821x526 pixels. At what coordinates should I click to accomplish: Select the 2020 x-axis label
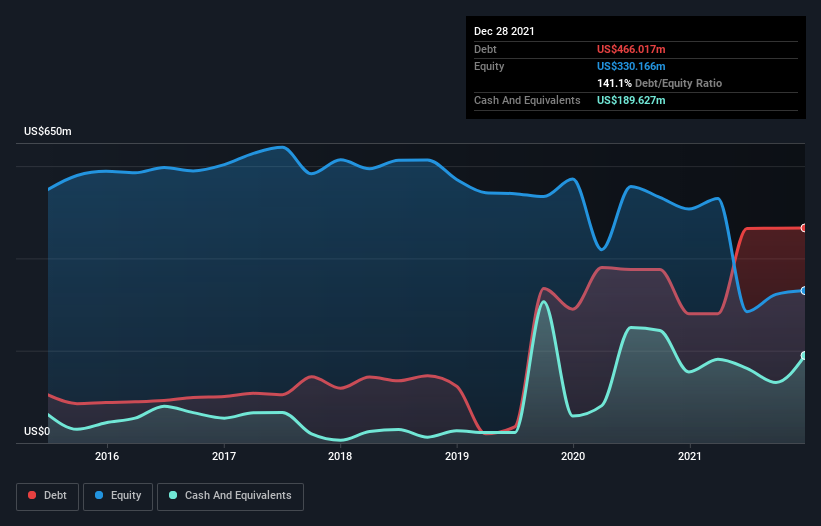573,456
